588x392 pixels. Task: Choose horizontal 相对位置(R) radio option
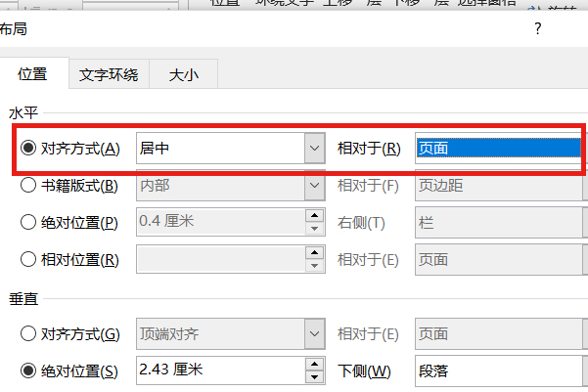click(28, 259)
